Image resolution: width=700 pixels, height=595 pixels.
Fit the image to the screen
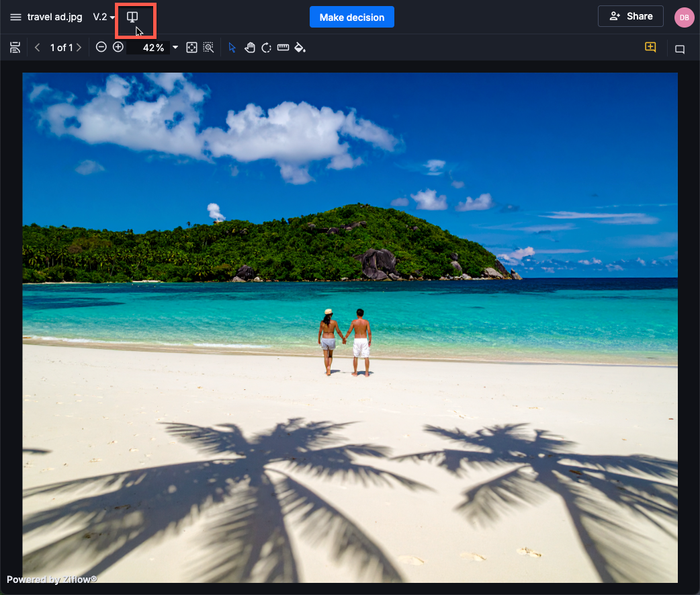(x=191, y=47)
